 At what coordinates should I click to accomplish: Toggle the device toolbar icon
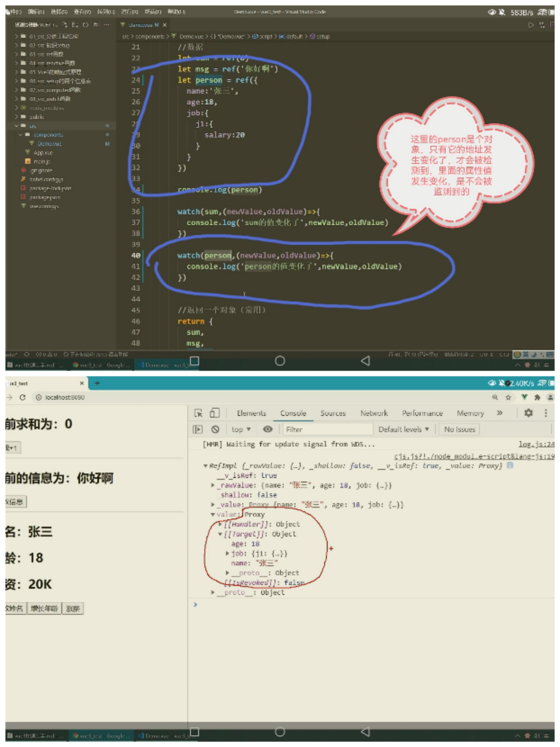pos(214,413)
